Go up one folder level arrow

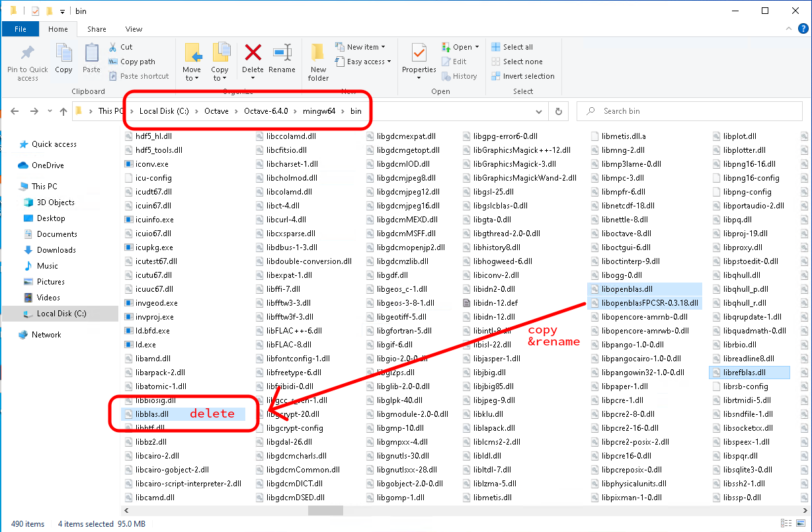coord(63,111)
